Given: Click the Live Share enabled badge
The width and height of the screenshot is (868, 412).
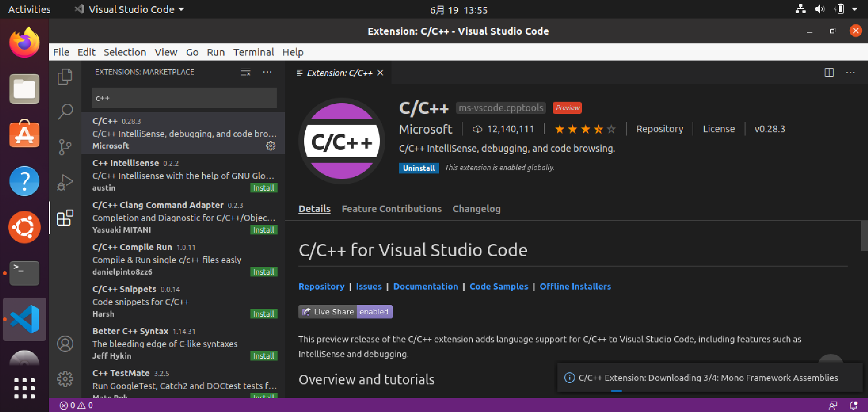Looking at the screenshot, I should [x=345, y=312].
